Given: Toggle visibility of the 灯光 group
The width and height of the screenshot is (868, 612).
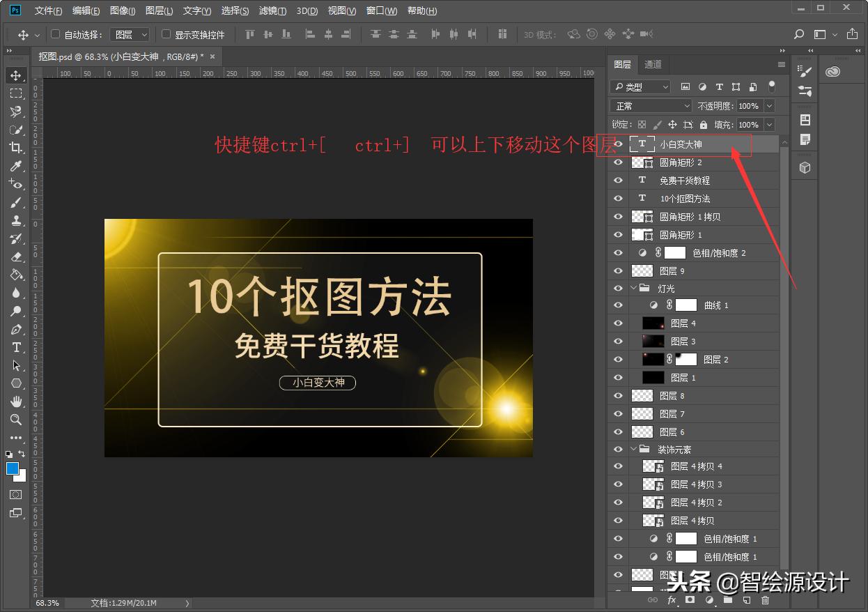Looking at the screenshot, I should coord(618,287).
